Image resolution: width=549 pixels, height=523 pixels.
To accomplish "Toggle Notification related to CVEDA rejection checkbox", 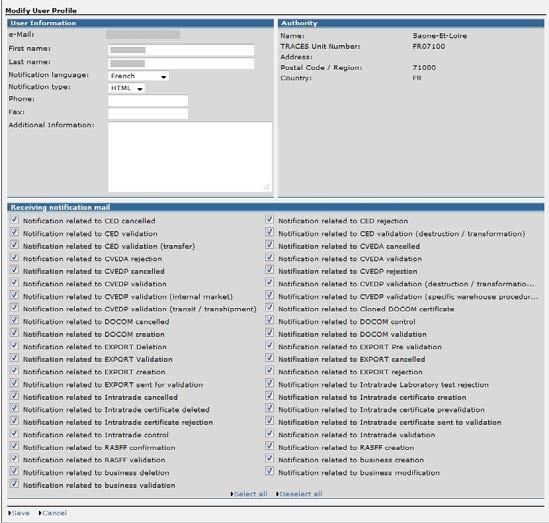I will (x=14, y=257).
